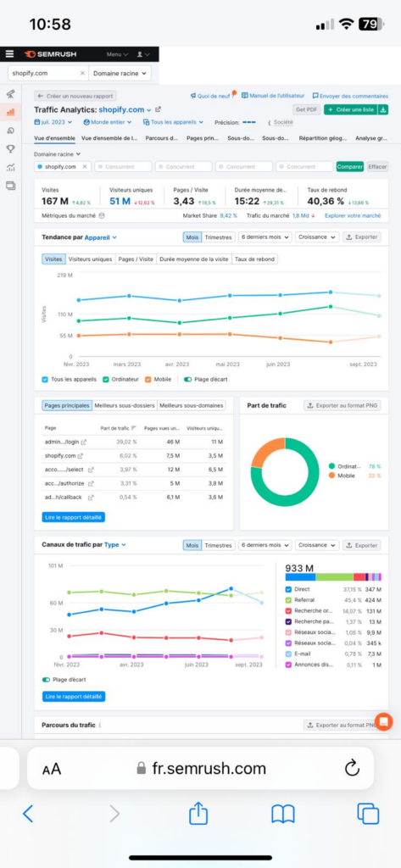Viewport: 401px width, 868px height.
Task: Go back in Safari
Action: pos(28,813)
